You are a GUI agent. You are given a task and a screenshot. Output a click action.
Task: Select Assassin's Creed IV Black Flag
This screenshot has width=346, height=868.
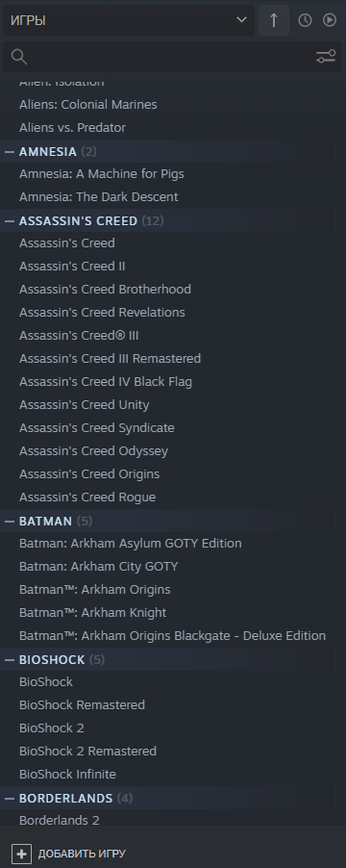tap(167, 382)
